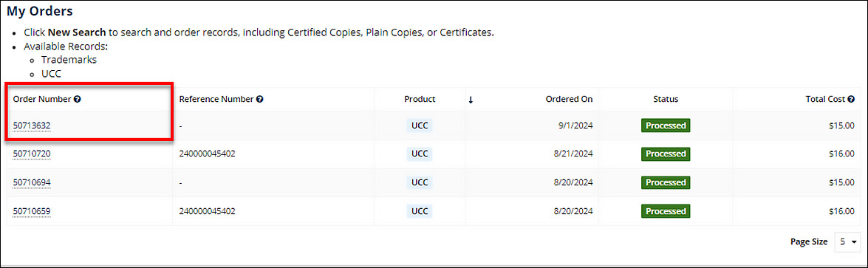Viewport: 868px width, 268px height.
Task: Open order 50710659
Action: click(x=32, y=211)
